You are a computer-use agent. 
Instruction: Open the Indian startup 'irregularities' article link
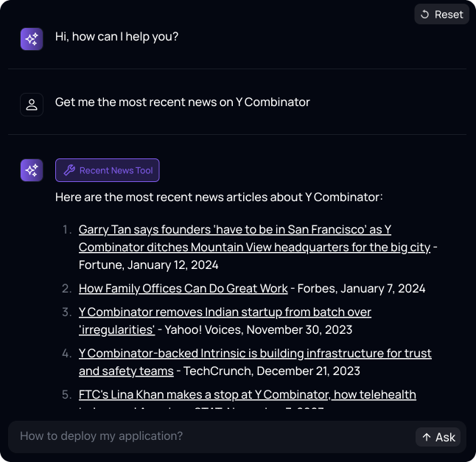click(225, 321)
